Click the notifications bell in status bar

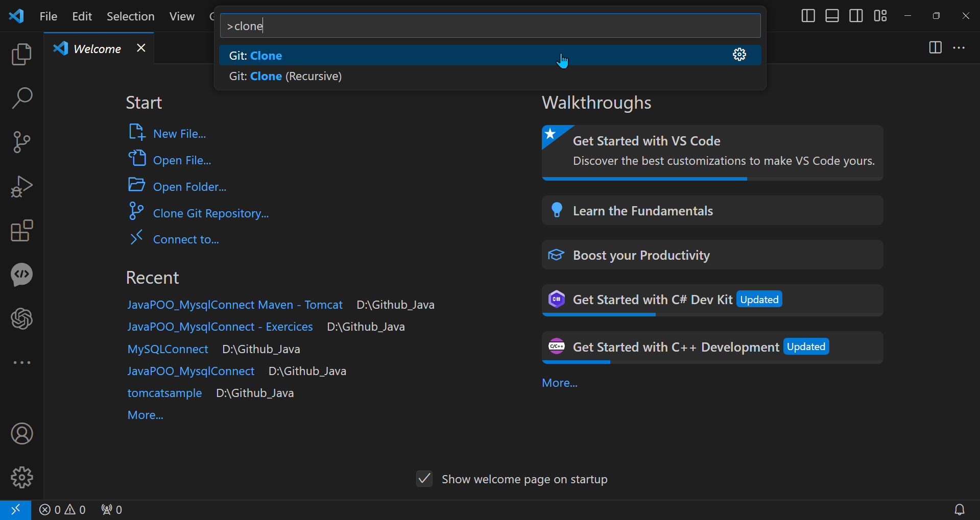960,509
